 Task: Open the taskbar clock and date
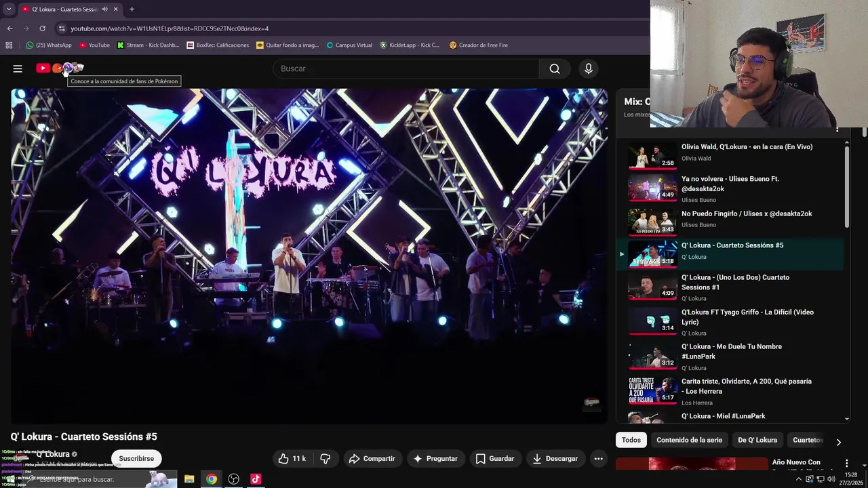[x=850, y=479]
